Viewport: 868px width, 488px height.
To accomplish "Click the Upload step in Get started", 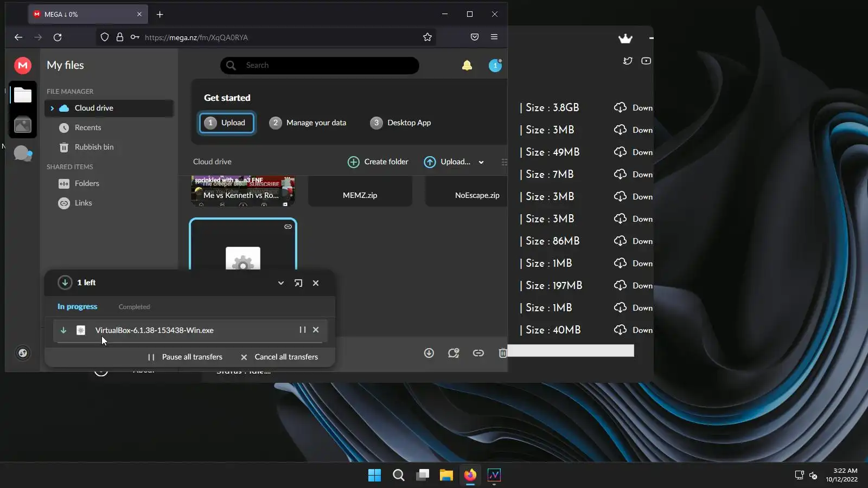I will click(x=227, y=123).
